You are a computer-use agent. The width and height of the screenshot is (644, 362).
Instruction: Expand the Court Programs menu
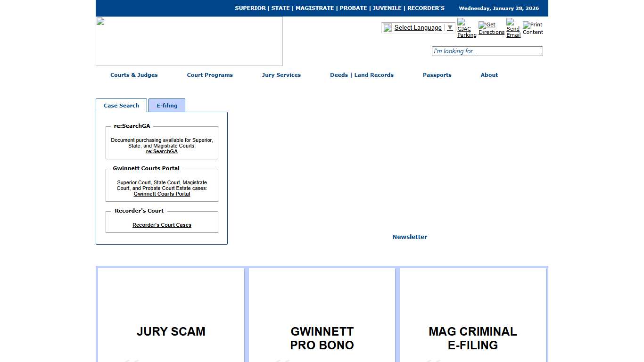(210, 74)
